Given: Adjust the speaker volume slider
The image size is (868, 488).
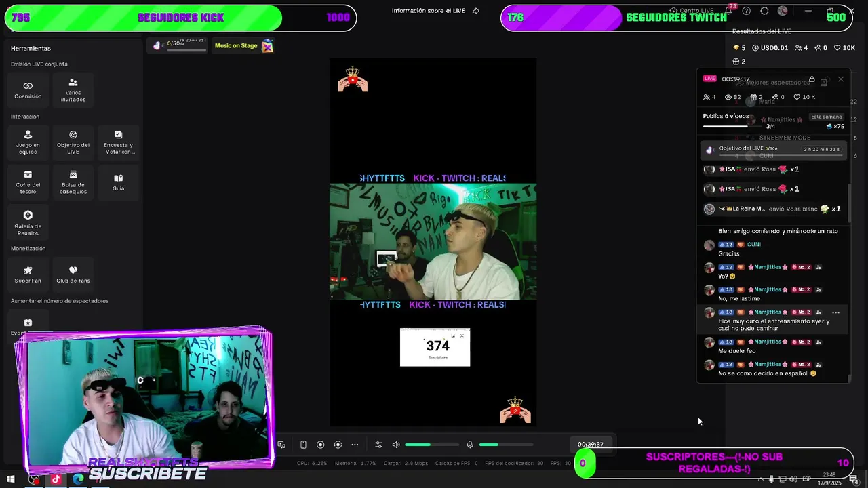Looking at the screenshot, I should 432,445.
